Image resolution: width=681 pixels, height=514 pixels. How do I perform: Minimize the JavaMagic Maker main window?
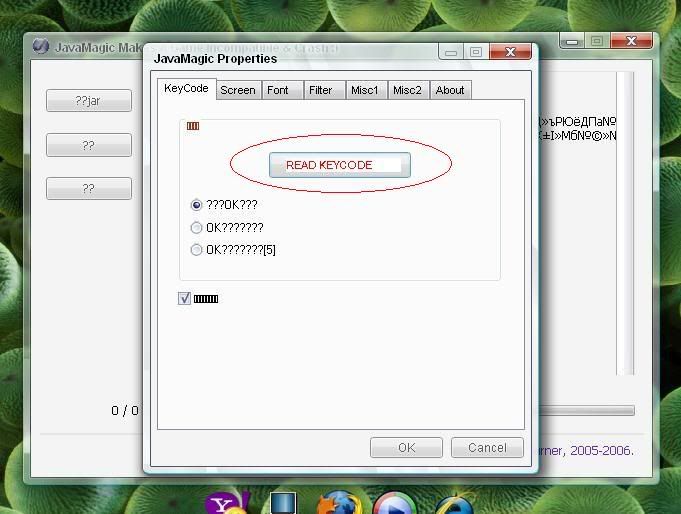click(x=572, y=41)
